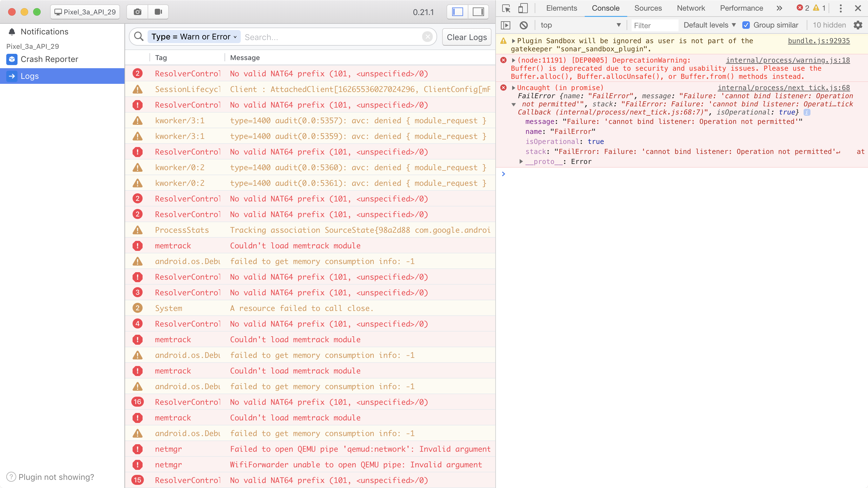
Task: Click the red error count badge
Action: 803,8
